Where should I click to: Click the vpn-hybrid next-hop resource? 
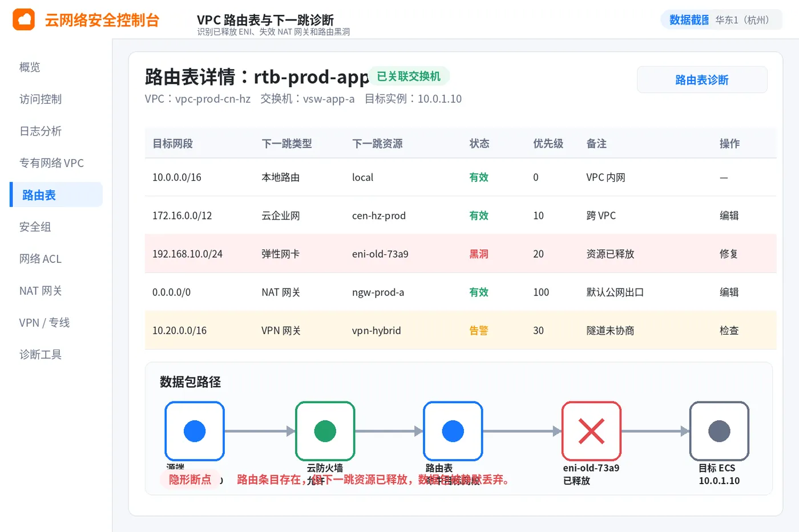pyautogui.click(x=377, y=330)
